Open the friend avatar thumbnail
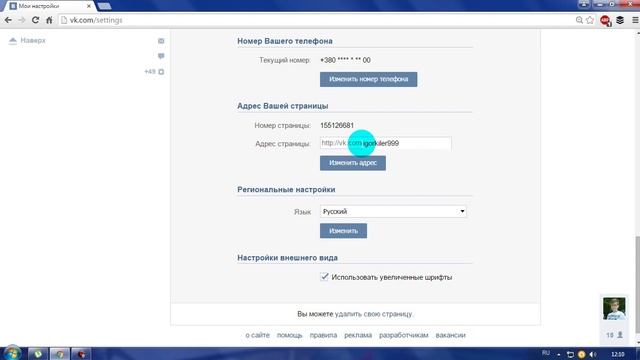The image size is (640, 360). 614,309
